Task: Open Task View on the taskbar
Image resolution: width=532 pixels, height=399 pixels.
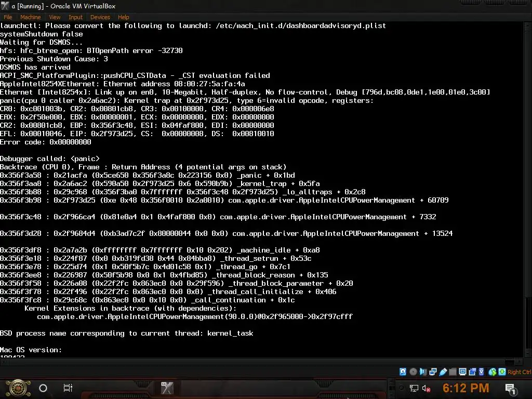Action: point(68,388)
